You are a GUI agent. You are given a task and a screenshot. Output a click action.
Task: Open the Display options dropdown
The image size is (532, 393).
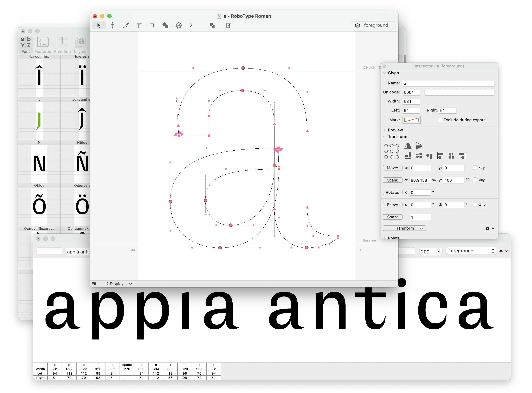pyautogui.click(x=119, y=284)
